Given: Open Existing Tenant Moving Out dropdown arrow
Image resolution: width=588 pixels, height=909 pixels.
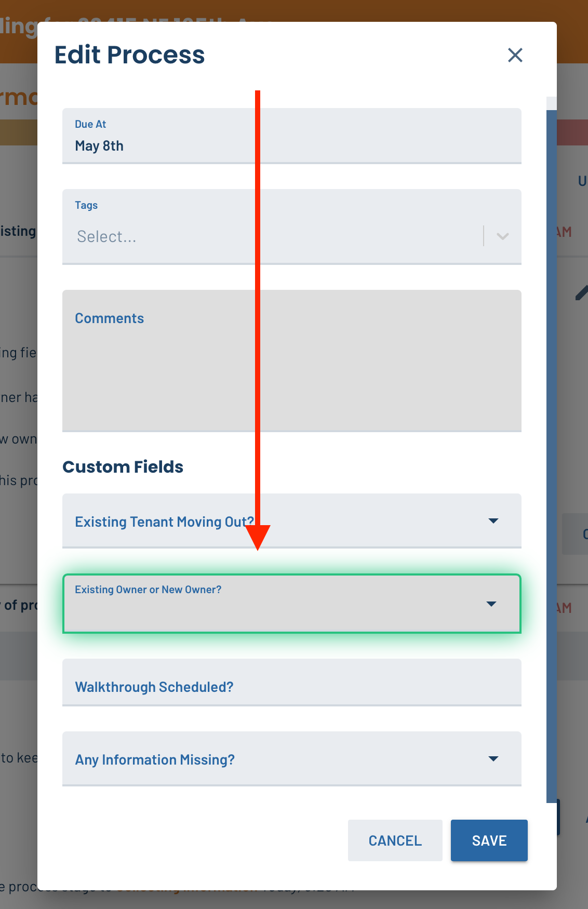Looking at the screenshot, I should pos(493,521).
